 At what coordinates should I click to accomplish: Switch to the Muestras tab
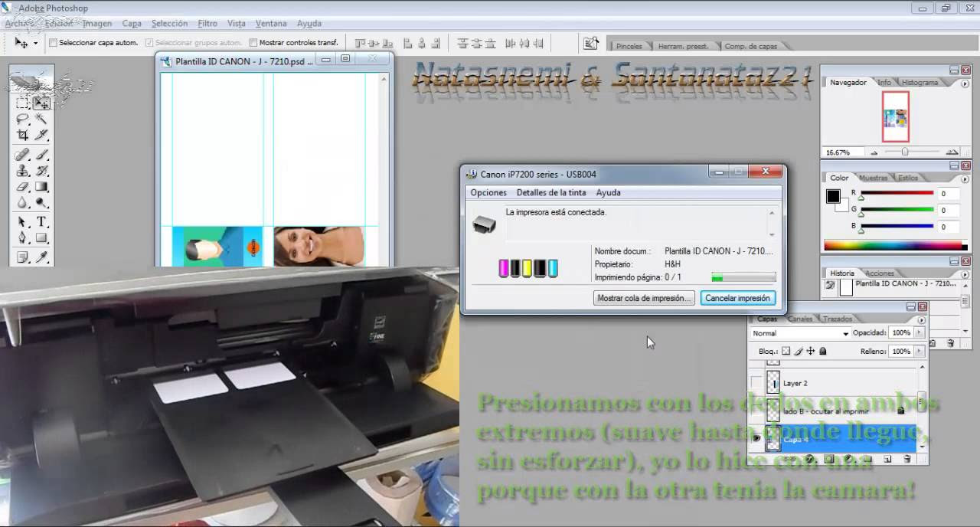874,178
